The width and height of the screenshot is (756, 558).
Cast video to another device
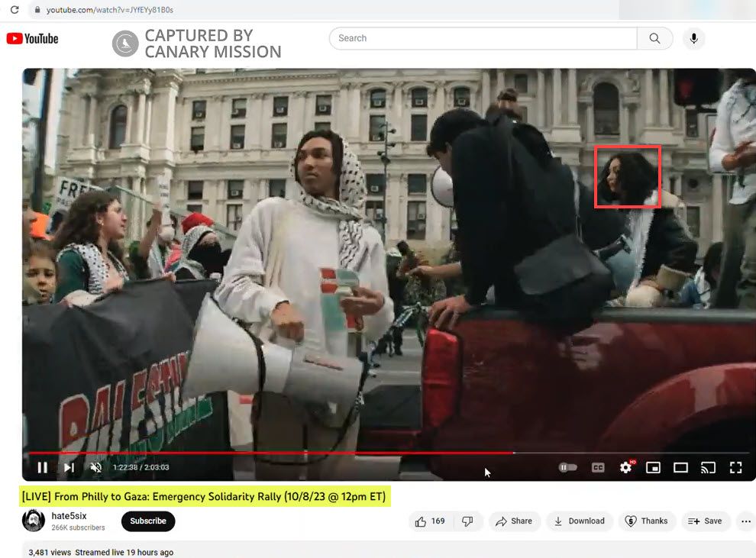(708, 467)
